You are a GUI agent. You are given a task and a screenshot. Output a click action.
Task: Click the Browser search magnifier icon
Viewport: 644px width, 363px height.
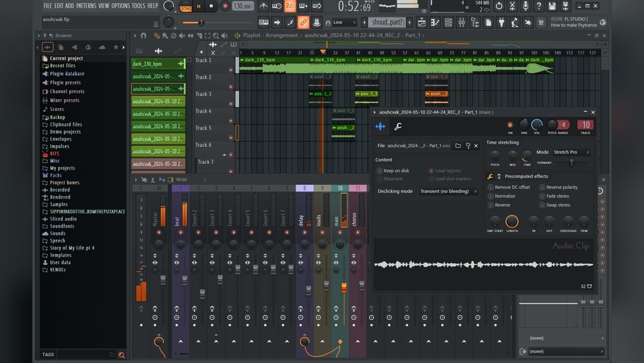click(122, 355)
